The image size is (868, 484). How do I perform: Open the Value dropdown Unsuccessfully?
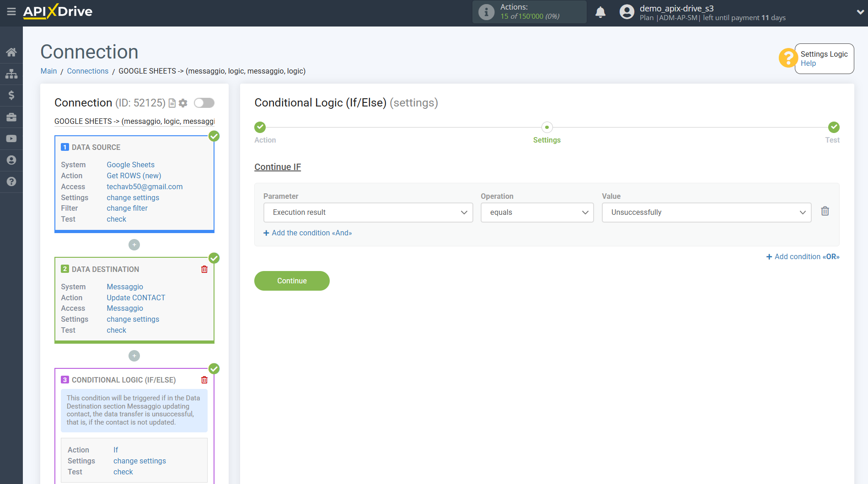707,213
